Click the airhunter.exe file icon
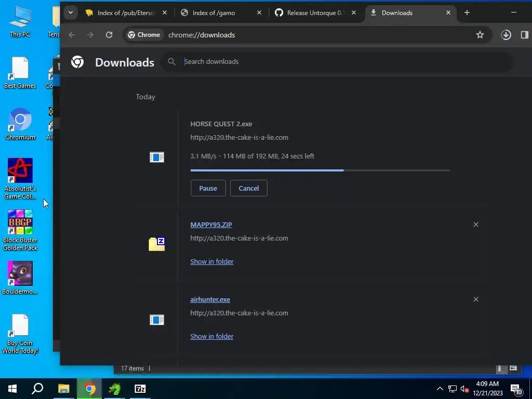532x399 pixels. click(157, 320)
